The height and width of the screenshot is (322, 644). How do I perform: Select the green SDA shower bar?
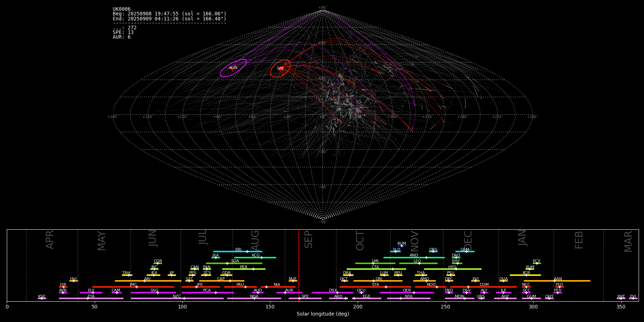coord(234,263)
